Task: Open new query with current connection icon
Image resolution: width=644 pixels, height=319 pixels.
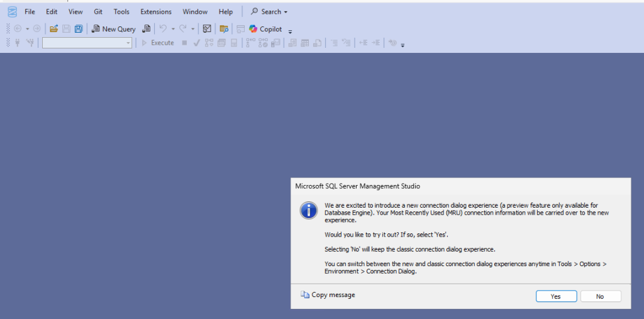Action: 146,29
